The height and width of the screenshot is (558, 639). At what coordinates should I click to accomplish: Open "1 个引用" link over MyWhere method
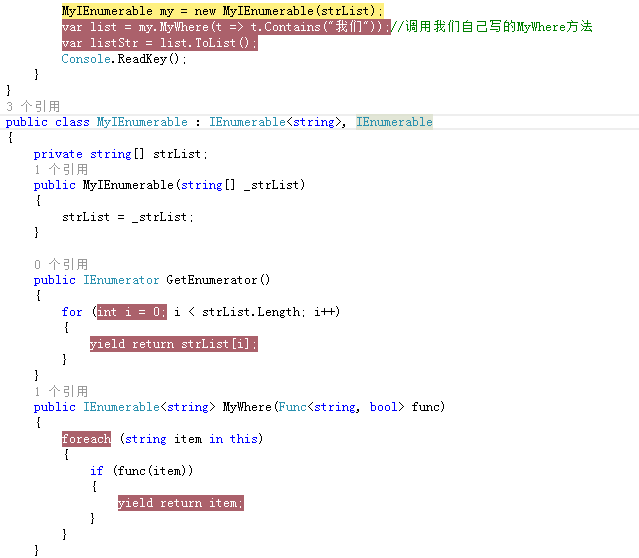[x=61, y=392]
